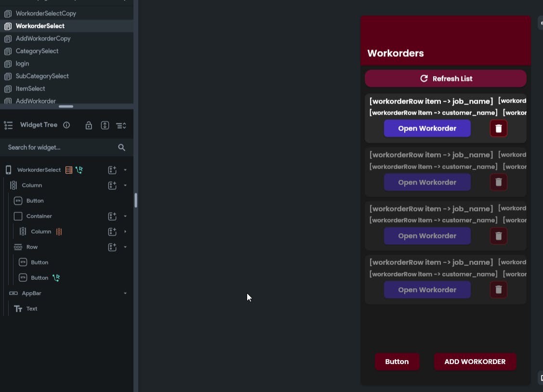Image resolution: width=543 pixels, height=392 pixels.
Task: Select the Container widget in tree
Action: point(39,216)
